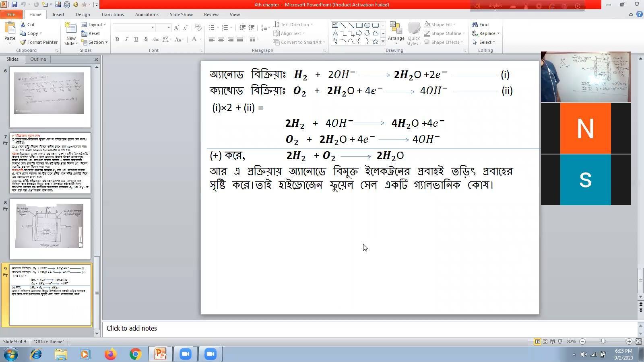Viewport: 644px width, 362px height.
Task: Open the Shape Fill dropdown
Action: (x=440, y=25)
